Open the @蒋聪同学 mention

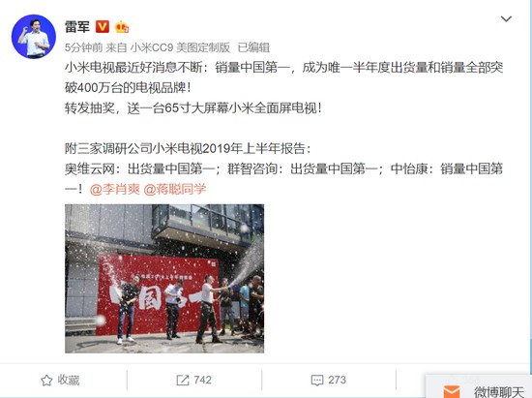click(x=175, y=189)
